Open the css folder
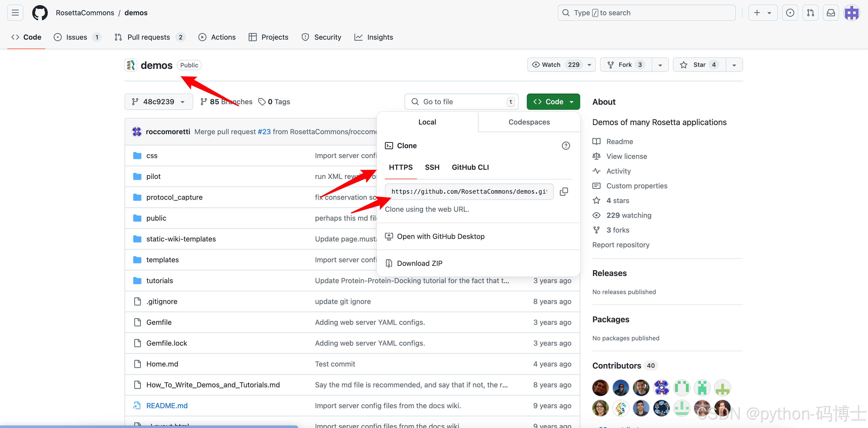 pyautogui.click(x=152, y=156)
